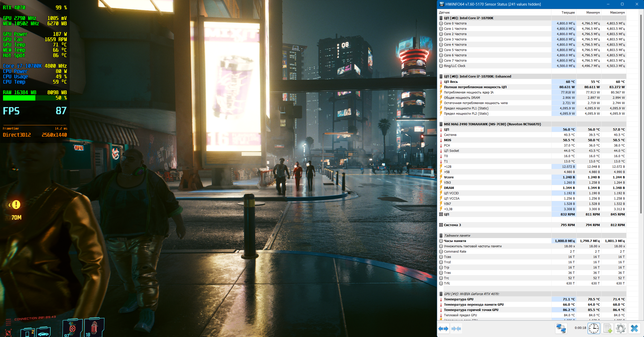Reset elapsed time with the clock button

(x=594, y=328)
